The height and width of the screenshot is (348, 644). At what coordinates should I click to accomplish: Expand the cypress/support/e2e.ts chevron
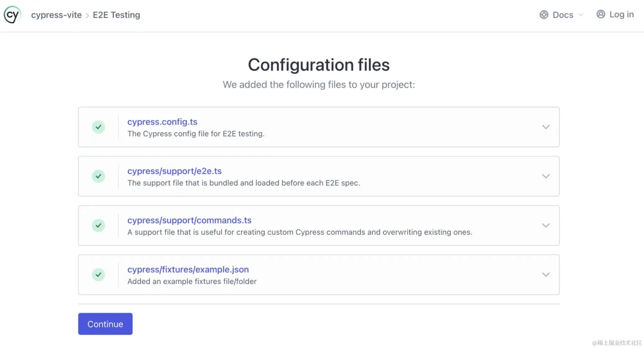pos(546,176)
